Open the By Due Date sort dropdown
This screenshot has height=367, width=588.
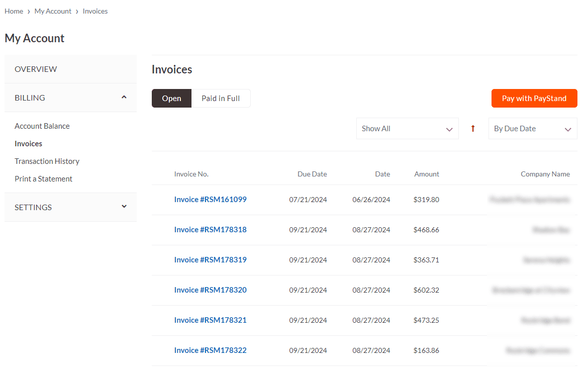click(533, 129)
